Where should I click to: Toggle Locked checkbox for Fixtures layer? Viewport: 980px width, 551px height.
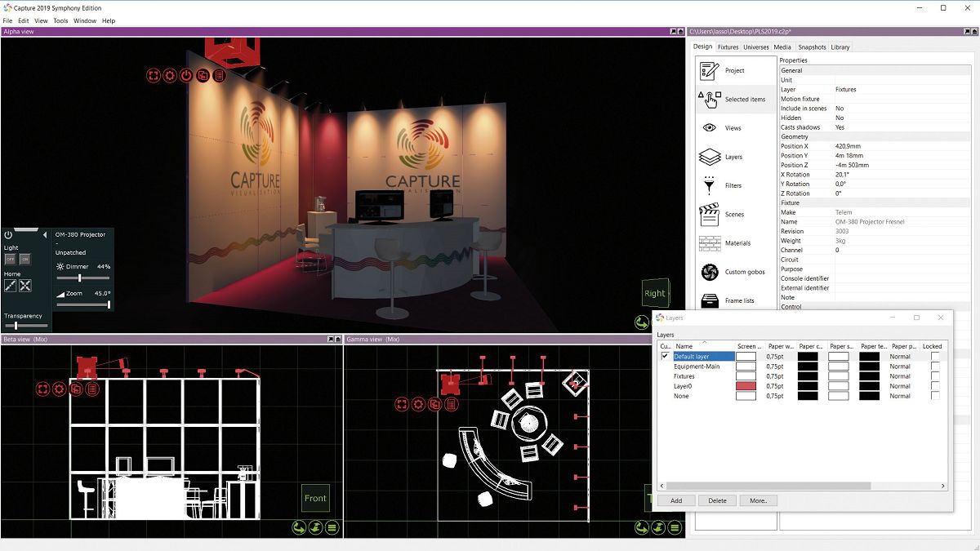pos(935,376)
